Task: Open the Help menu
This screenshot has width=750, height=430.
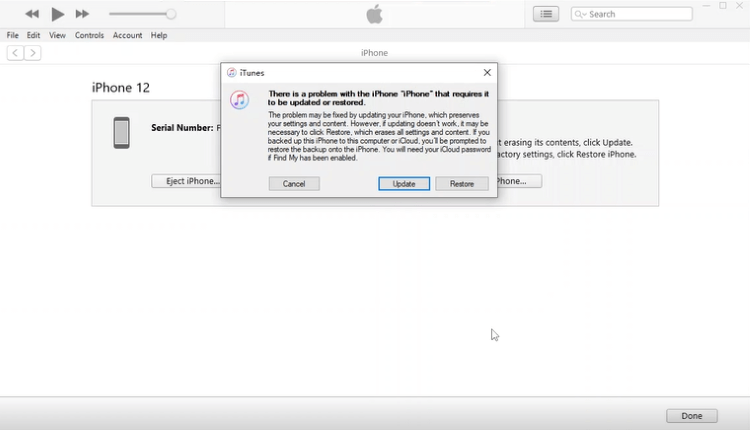Action: click(159, 35)
